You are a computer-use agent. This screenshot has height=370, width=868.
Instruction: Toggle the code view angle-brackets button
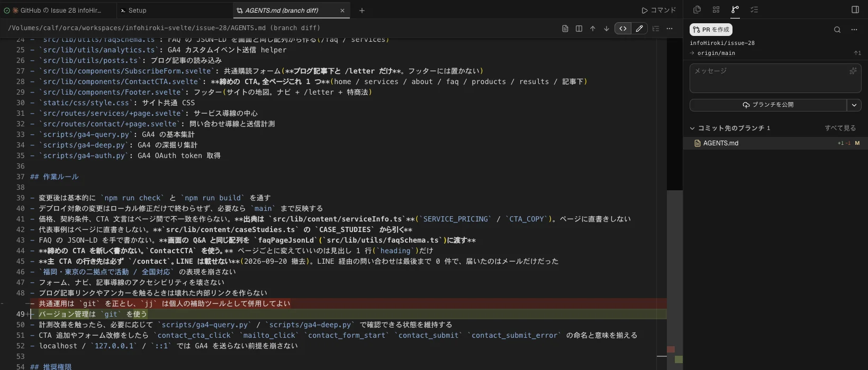click(623, 29)
